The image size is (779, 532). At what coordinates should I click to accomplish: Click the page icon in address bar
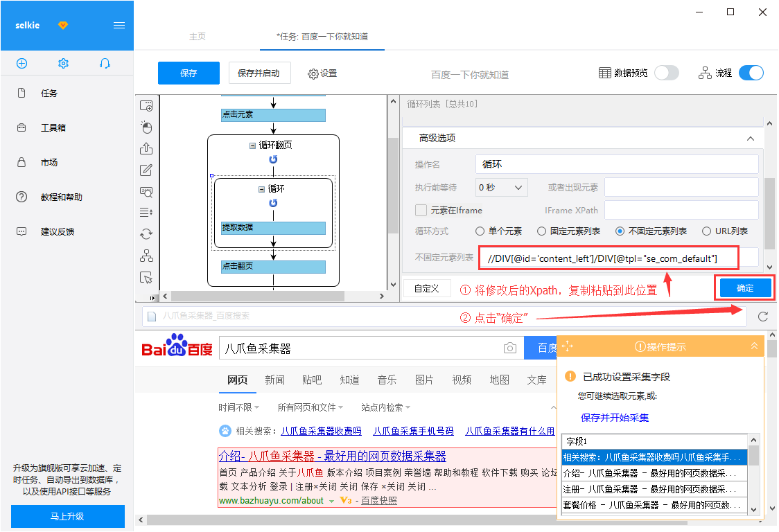[x=152, y=317]
